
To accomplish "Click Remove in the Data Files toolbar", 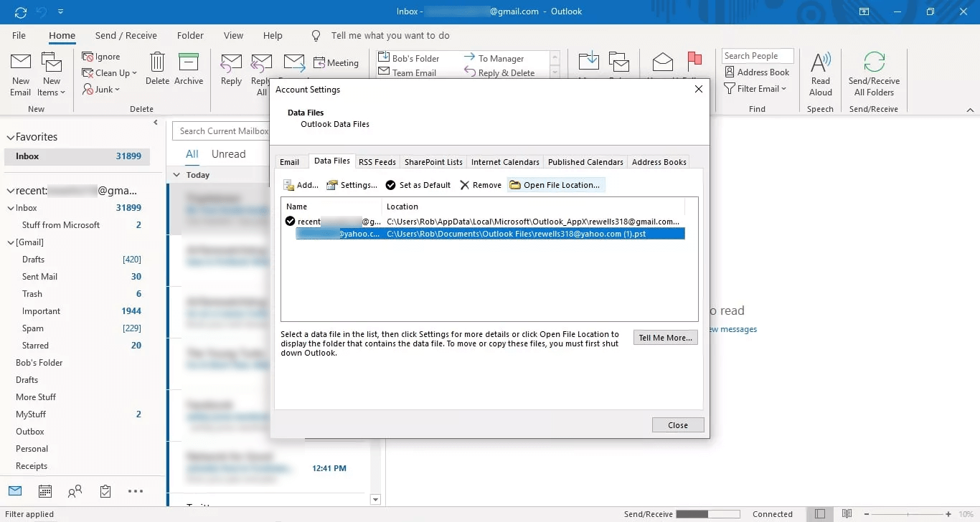I will tap(480, 185).
